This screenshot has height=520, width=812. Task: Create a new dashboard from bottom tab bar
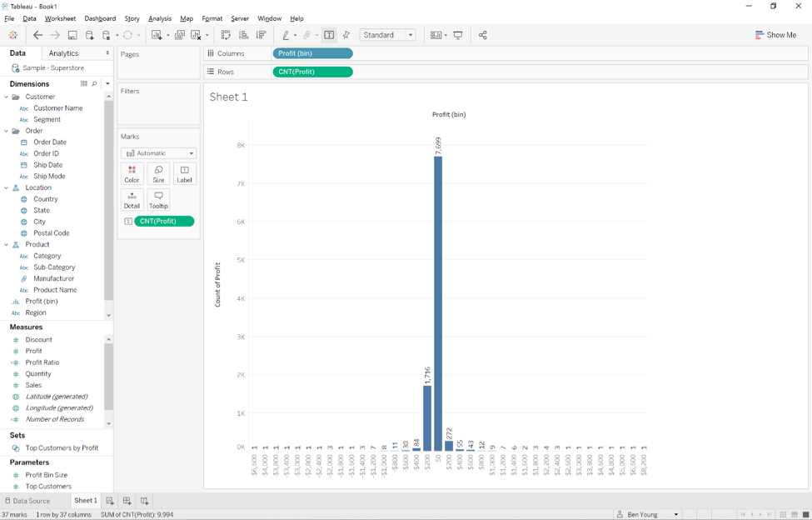pyautogui.click(x=127, y=500)
